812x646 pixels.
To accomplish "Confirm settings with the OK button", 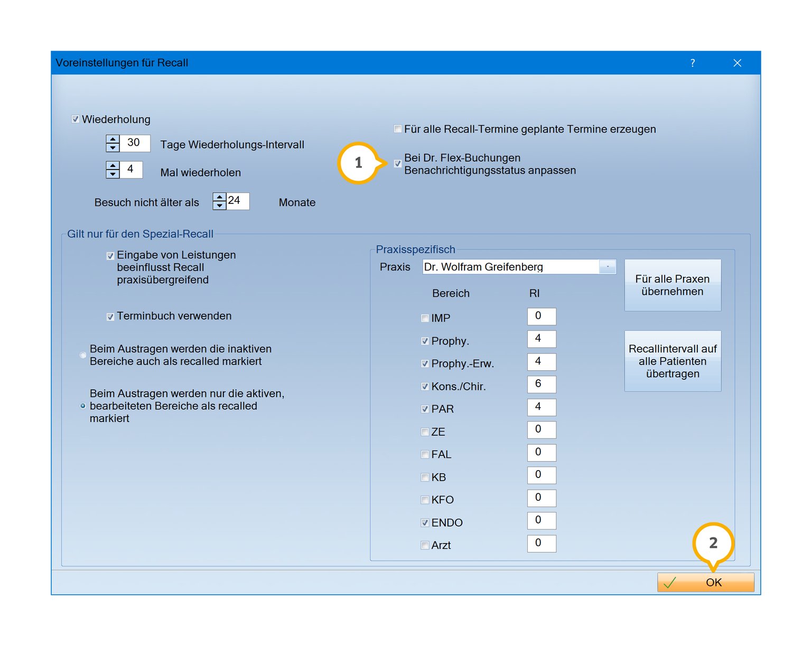I will click(x=705, y=582).
